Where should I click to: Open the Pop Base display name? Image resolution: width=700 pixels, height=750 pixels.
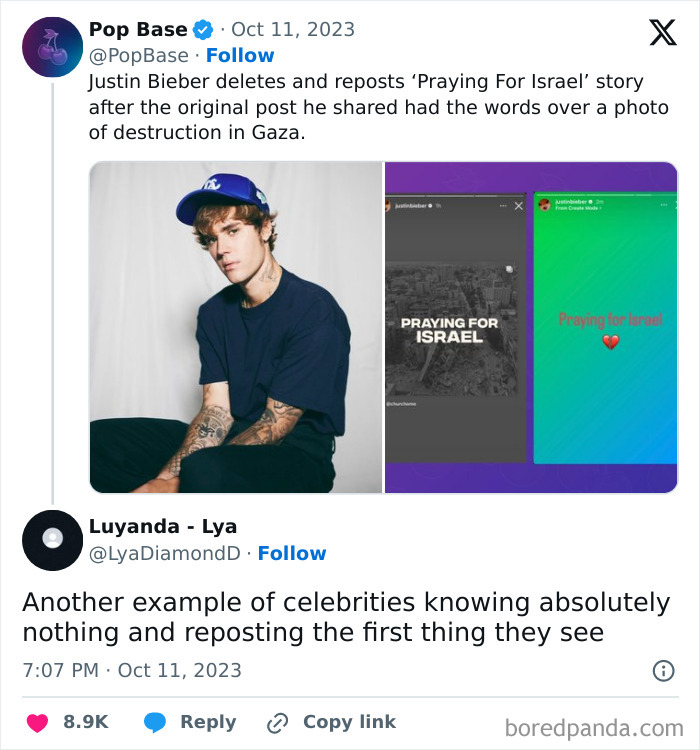(138, 29)
